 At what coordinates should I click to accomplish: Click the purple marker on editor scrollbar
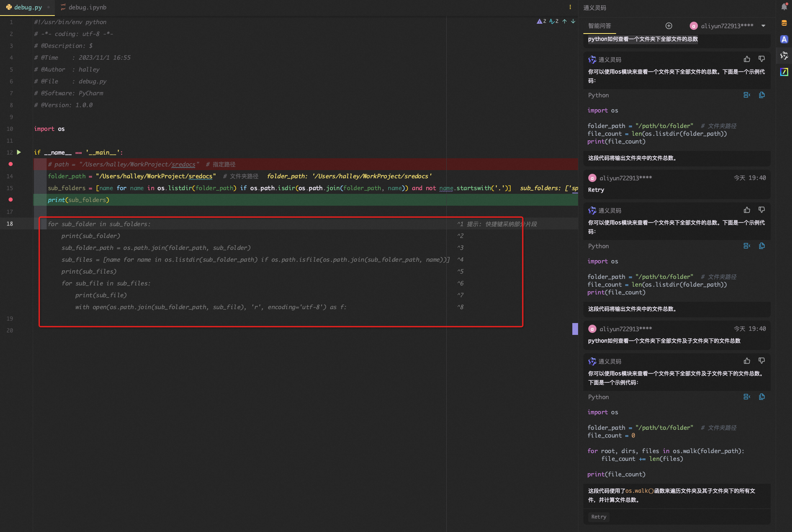[575, 329]
